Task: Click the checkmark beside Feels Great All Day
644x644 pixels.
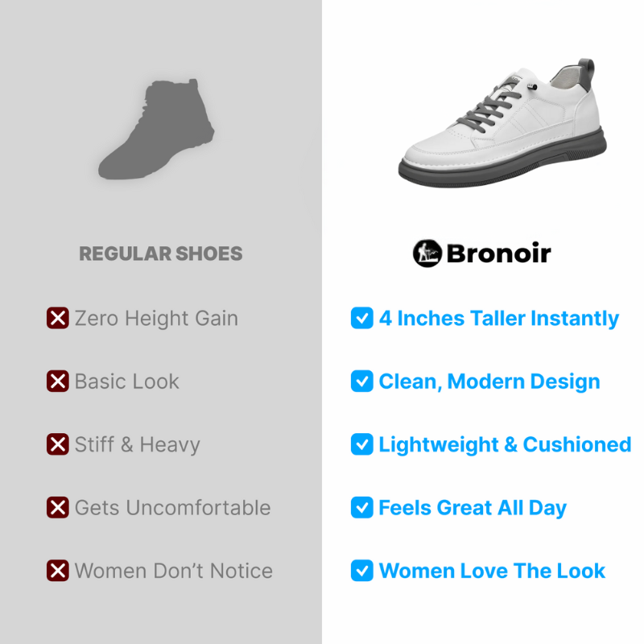Action: point(361,508)
